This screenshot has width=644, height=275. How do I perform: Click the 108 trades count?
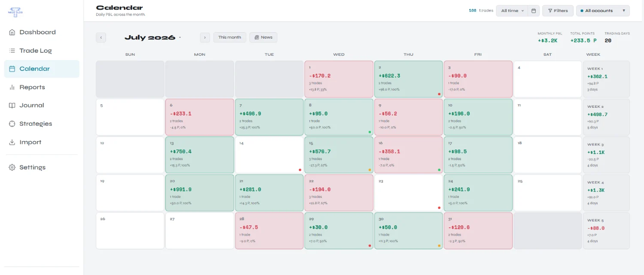(481, 11)
